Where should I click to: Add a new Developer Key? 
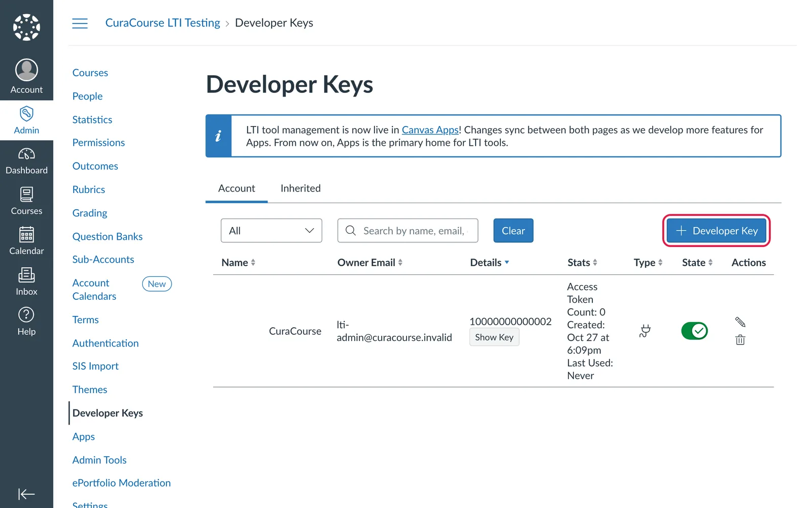[x=717, y=231]
